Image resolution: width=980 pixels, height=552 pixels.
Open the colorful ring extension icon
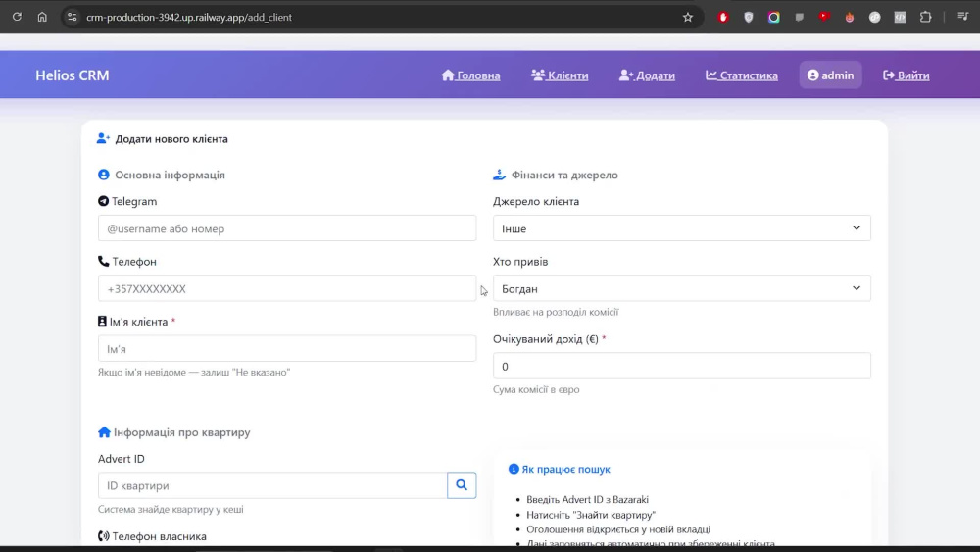774,18
